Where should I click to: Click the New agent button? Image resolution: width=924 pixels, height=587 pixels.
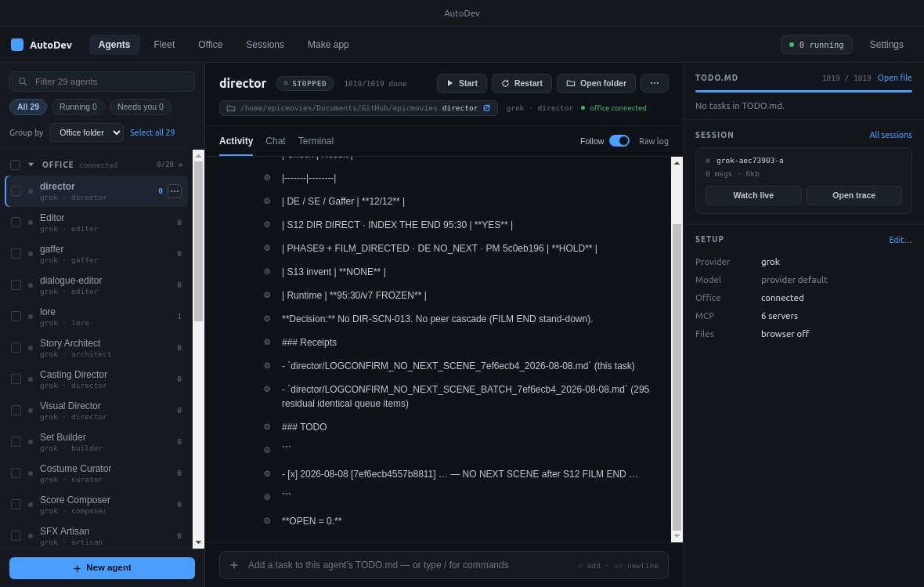tap(102, 568)
